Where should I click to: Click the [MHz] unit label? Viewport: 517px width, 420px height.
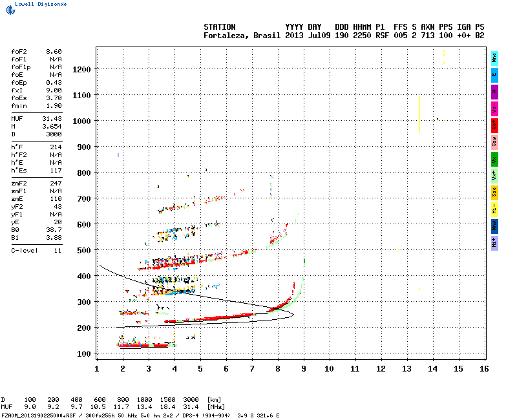[x=216, y=407]
